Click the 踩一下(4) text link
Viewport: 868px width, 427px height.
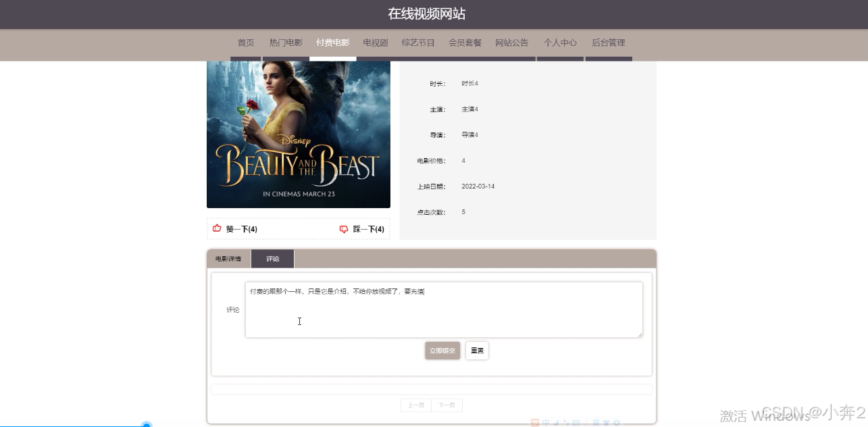(x=369, y=229)
